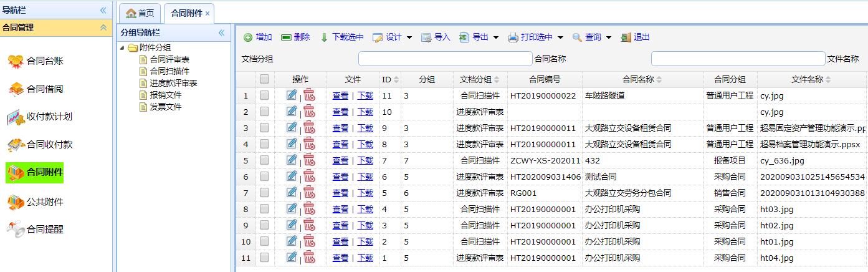The height and width of the screenshot is (272, 868).
Task: Close the 合同附件 tab
Action: tap(207, 13)
